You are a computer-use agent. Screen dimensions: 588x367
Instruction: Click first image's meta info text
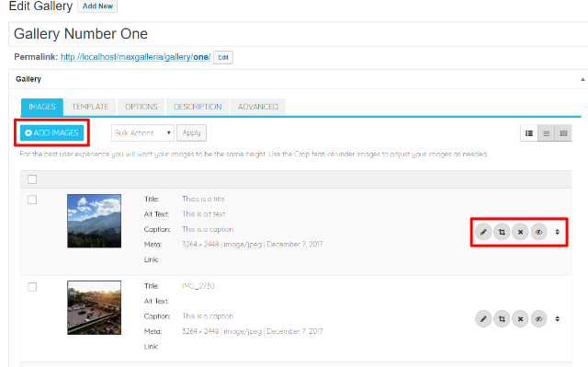[253, 245]
